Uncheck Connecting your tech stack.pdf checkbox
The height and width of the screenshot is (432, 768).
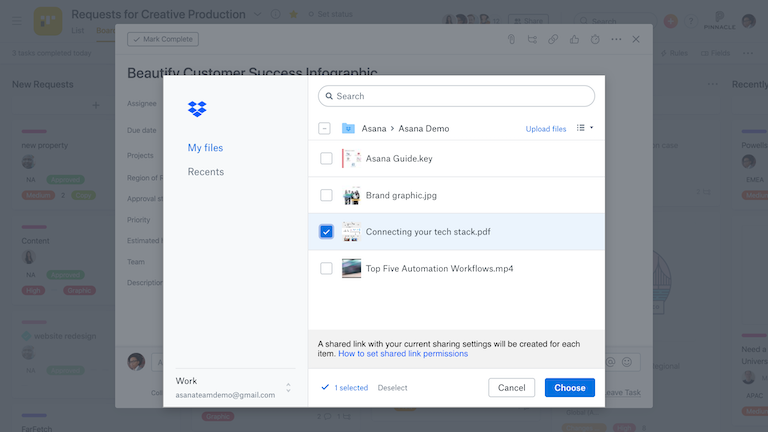tap(326, 232)
